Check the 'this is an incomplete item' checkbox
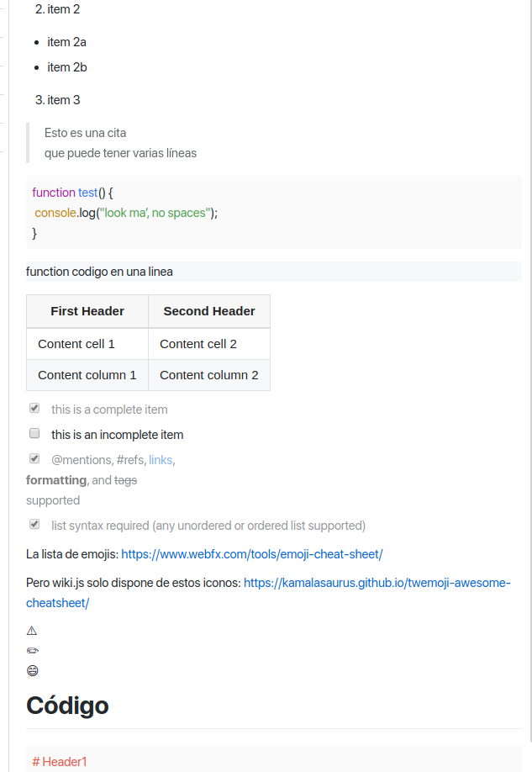The image size is (532, 772). tap(34, 434)
